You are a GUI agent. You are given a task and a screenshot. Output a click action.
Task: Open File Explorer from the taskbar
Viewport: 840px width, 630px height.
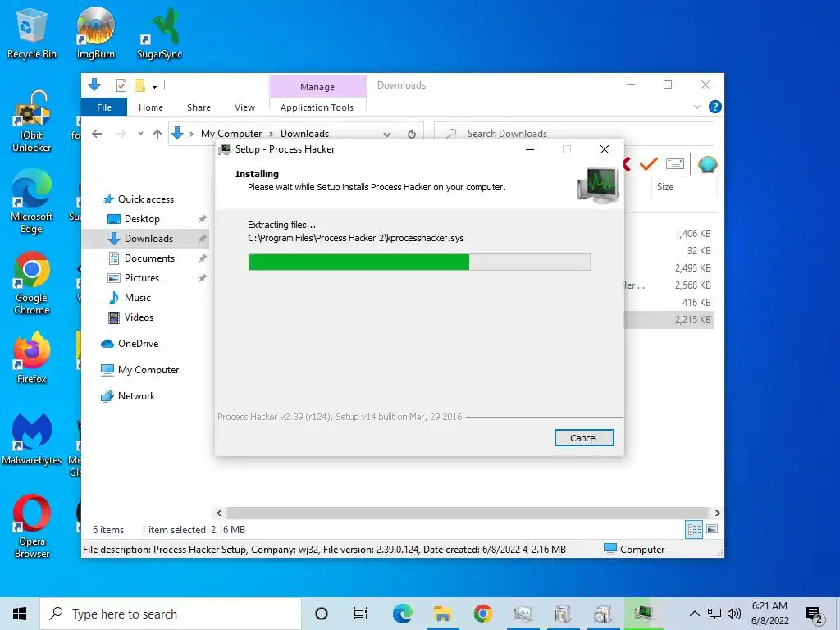tap(442, 614)
